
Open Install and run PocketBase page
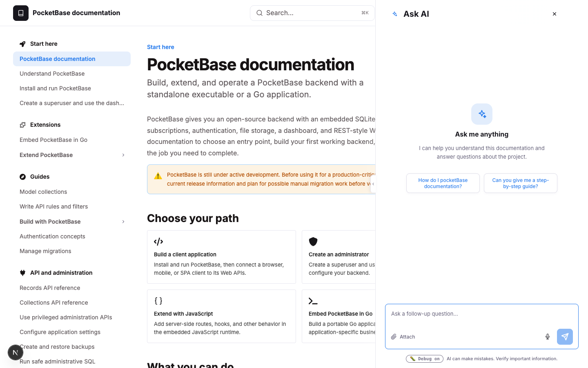coord(72,88)
